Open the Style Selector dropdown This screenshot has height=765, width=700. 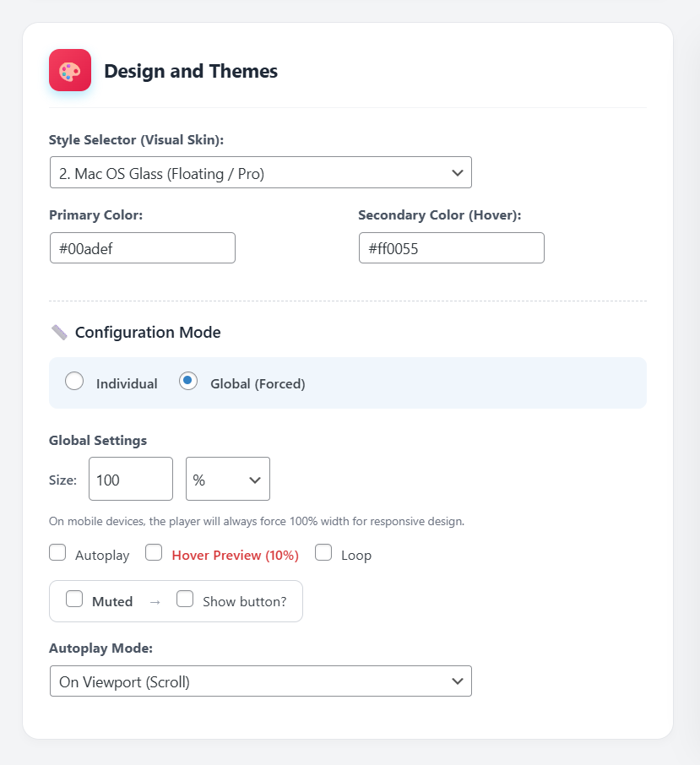click(260, 172)
